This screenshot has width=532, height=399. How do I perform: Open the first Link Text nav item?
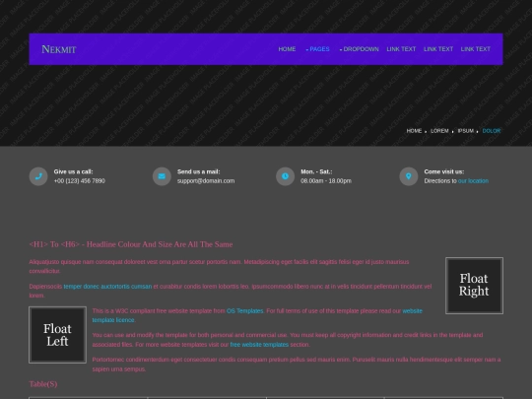click(401, 49)
